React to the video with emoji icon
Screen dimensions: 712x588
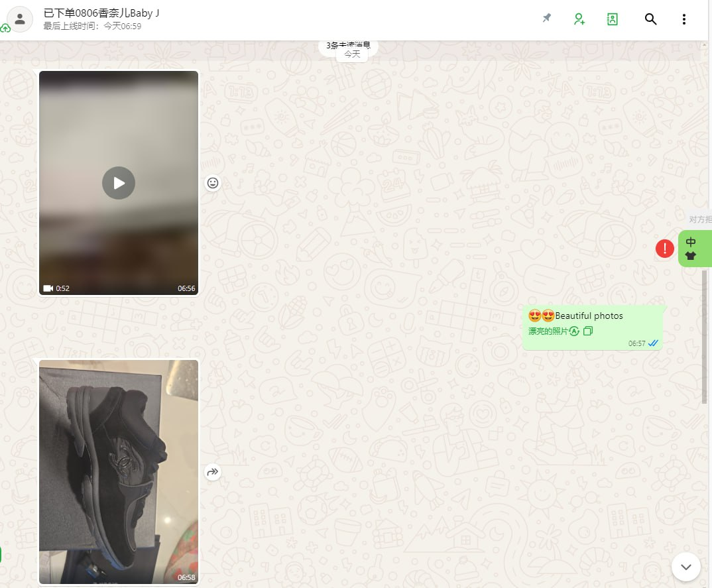pos(213,183)
